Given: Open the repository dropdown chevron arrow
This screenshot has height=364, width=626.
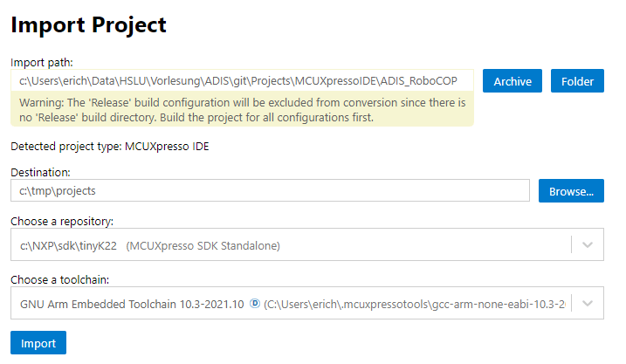Looking at the screenshot, I should tap(587, 245).
